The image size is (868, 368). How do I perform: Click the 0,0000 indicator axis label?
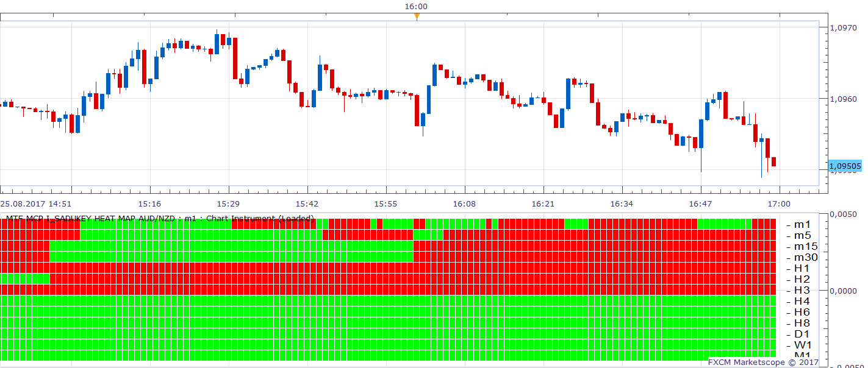click(844, 291)
